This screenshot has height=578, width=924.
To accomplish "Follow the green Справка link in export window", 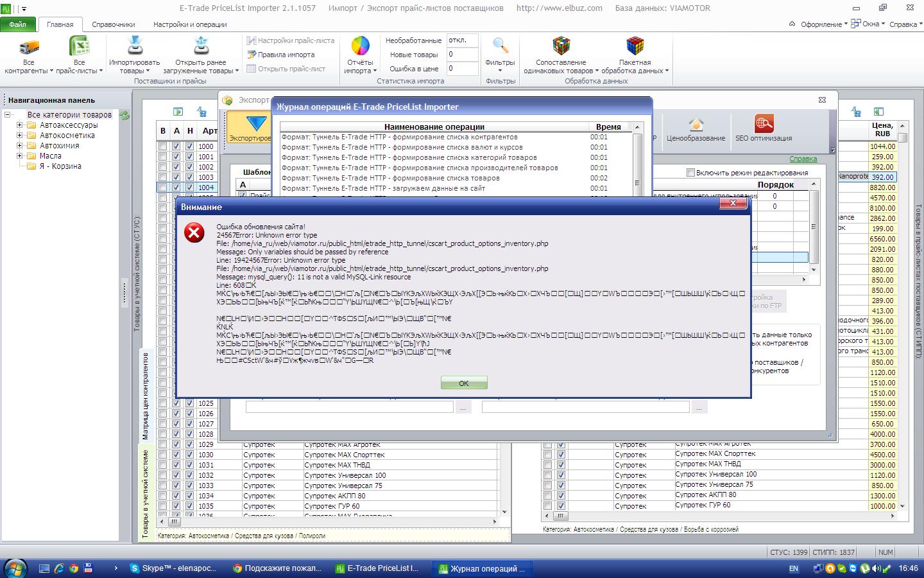I will [803, 159].
